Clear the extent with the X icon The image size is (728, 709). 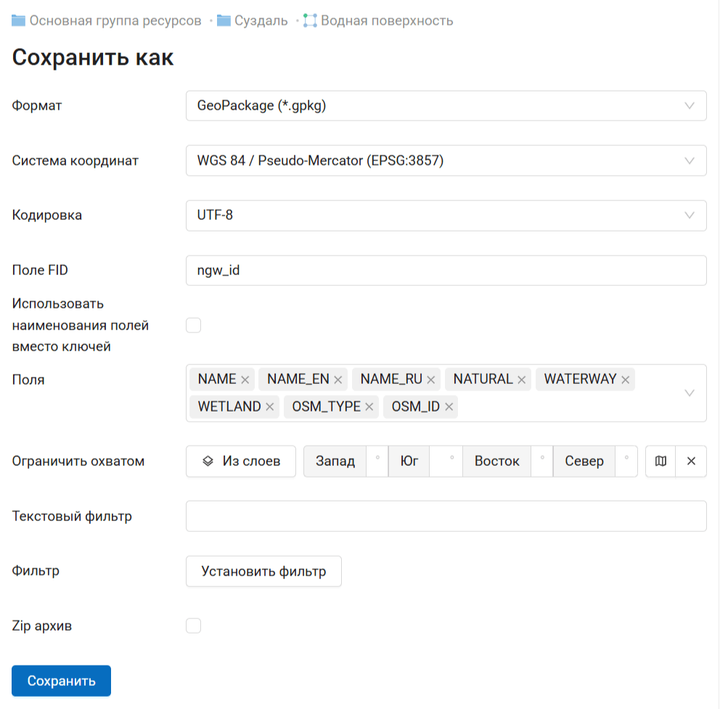click(x=691, y=462)
